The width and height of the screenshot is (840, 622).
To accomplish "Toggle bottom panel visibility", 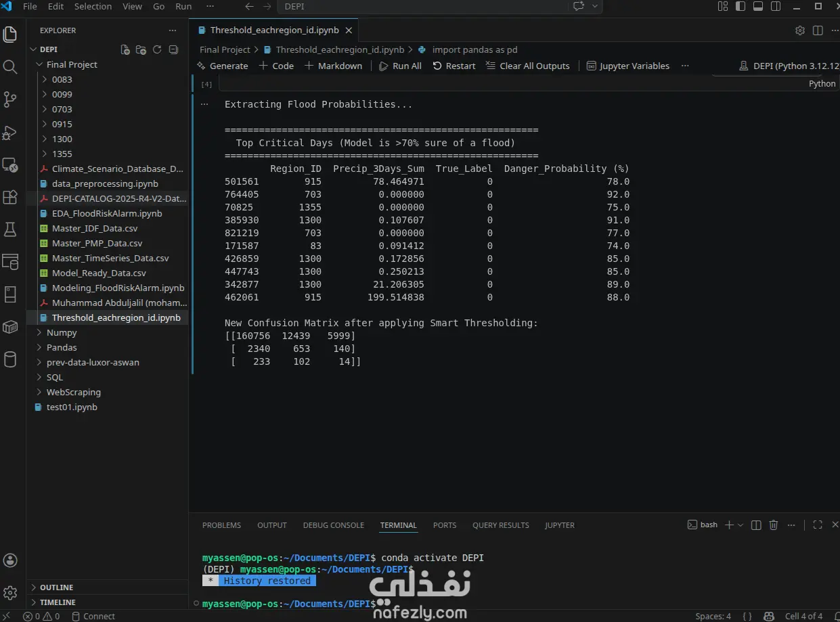I will click(758, 6).
